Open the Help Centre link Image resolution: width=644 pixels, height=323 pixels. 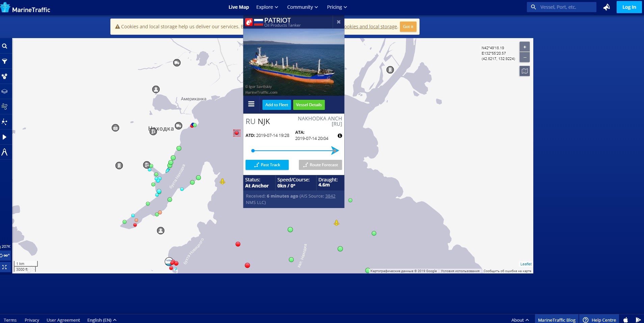(599, 320)
